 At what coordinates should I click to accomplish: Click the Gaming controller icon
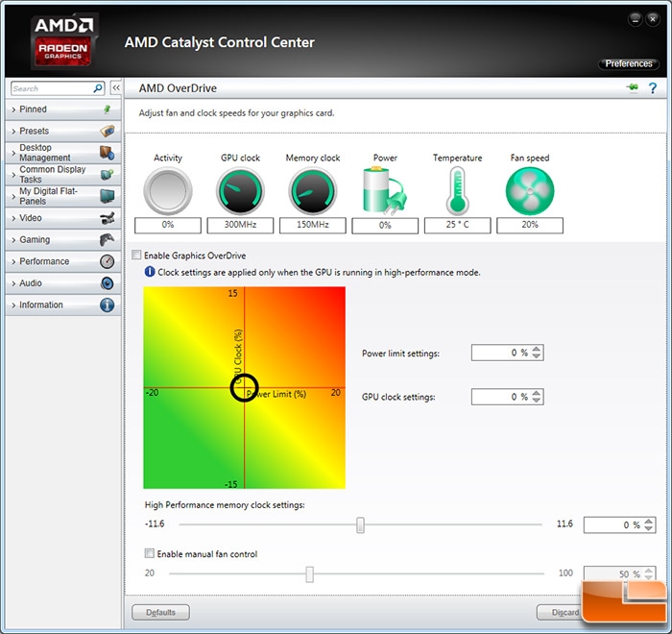pyautogui.click(x=108, y=239)
